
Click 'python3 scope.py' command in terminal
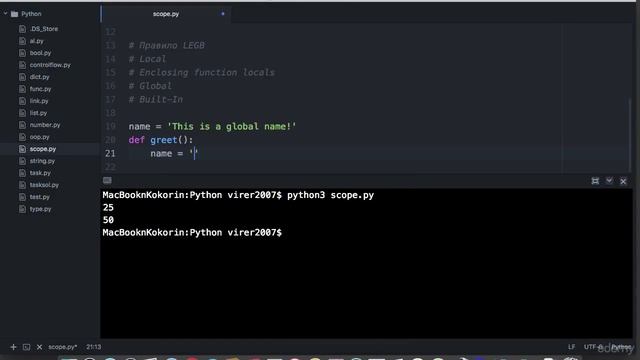pyautogui.click(x=330, y=195)
